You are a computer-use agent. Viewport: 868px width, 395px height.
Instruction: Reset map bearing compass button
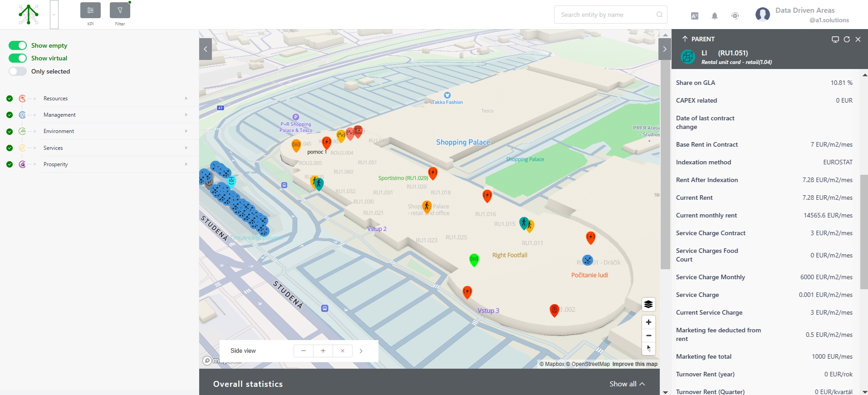648,349
